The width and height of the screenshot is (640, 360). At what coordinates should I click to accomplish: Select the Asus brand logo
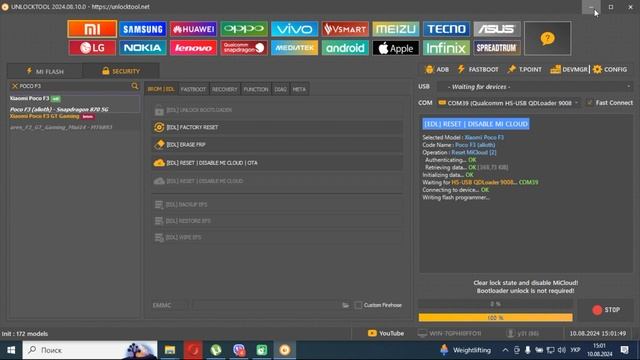click(497, 29)
